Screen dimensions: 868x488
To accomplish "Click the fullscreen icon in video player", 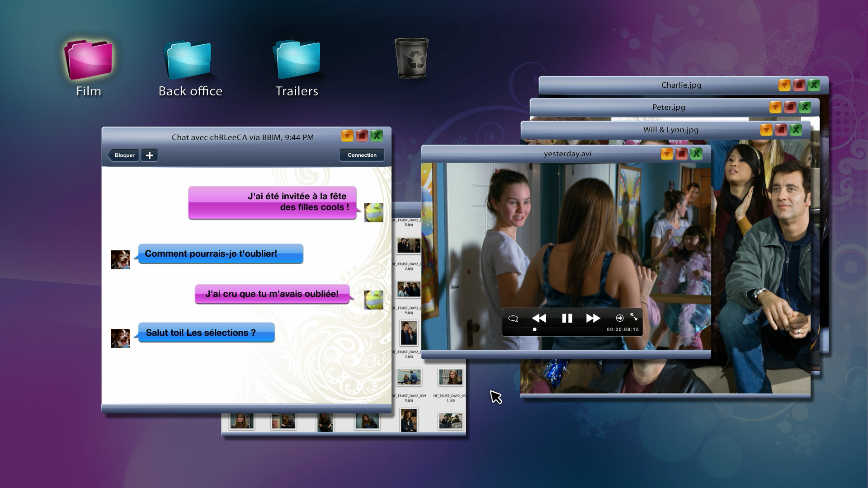I will 634,318.
